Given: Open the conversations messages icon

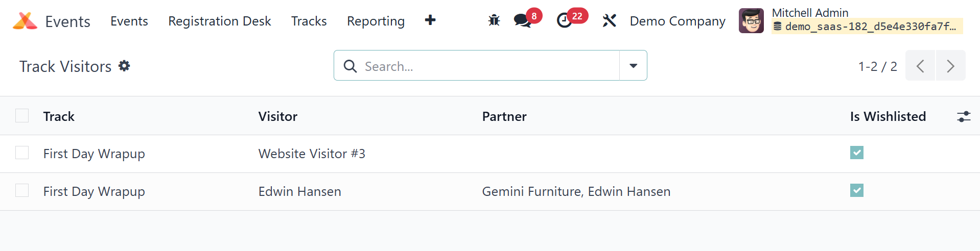Looking at the screenshot, I should (522, 21).
